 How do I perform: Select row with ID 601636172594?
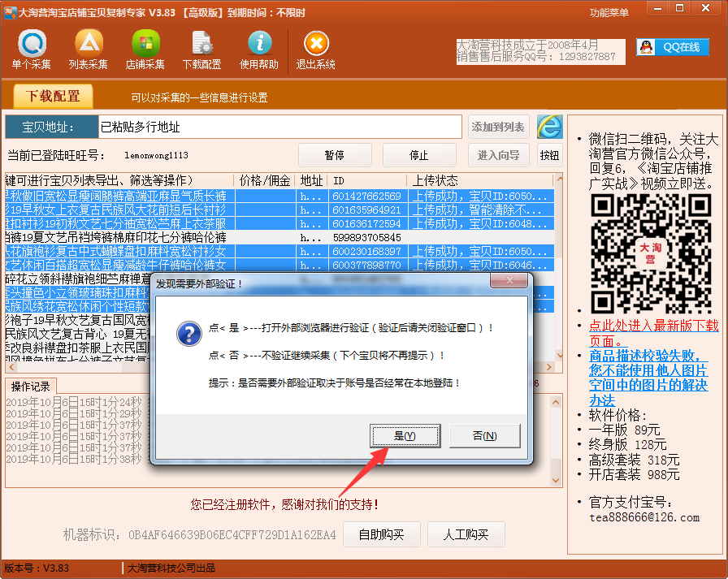click(279, 223)
